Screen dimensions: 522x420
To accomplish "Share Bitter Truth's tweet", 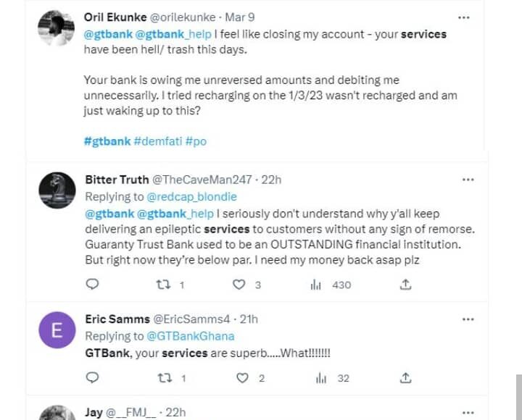I will click(406, 285).
